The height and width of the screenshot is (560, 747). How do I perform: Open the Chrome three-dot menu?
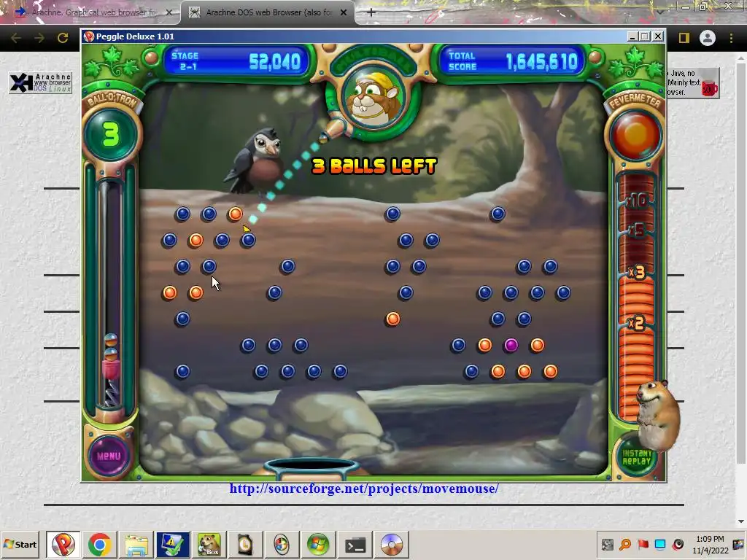[x=731, y=38]
